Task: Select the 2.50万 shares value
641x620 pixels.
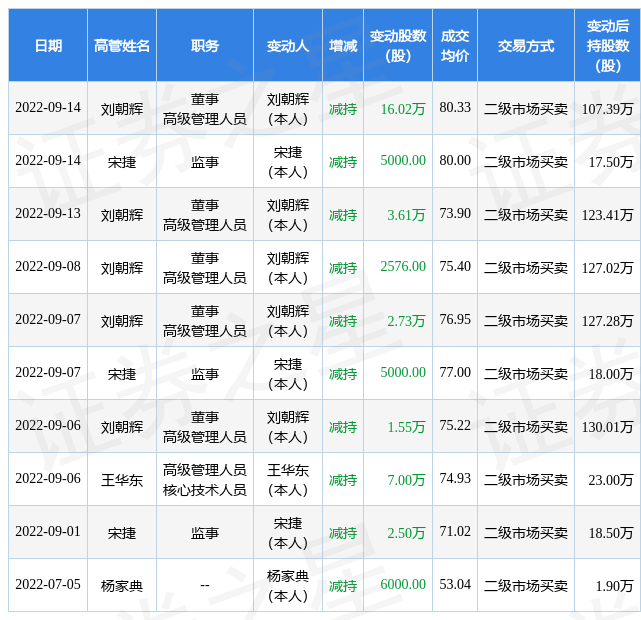Action: [406, 533]
